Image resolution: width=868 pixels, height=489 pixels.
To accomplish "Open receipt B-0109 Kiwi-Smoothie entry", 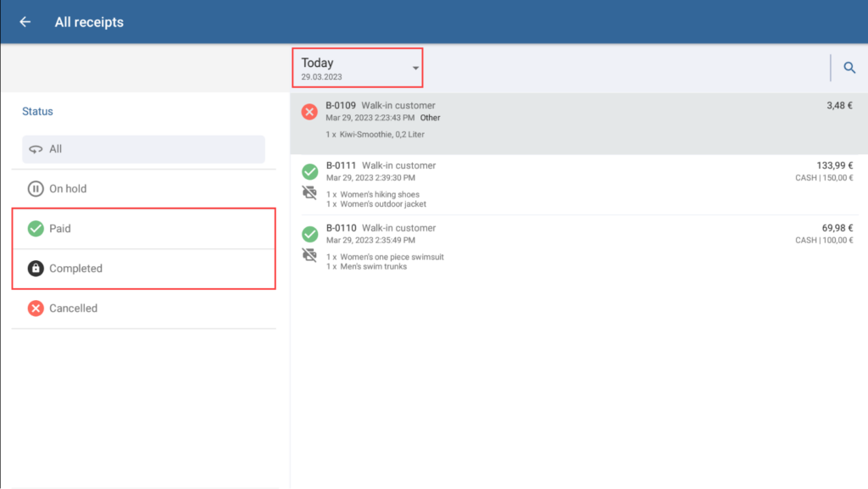I will click(x=576, y=123).
